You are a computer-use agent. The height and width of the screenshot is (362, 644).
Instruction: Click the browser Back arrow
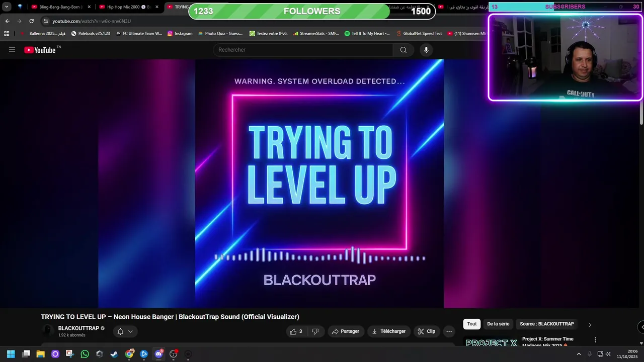(7, 21)
